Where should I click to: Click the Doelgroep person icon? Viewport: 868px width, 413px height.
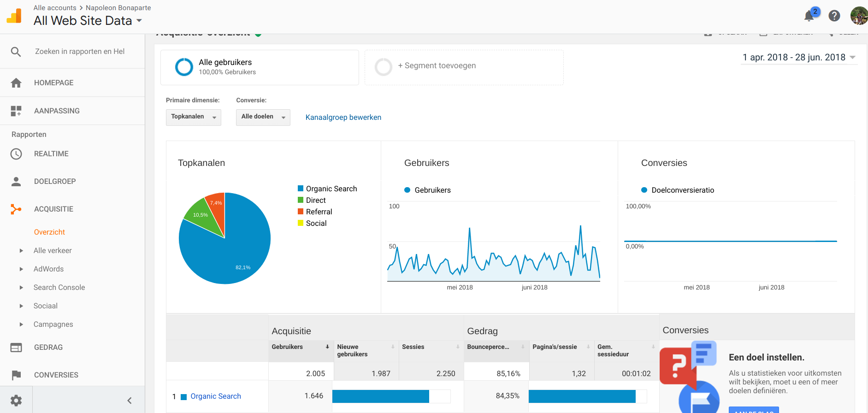(x=16, y=182)
